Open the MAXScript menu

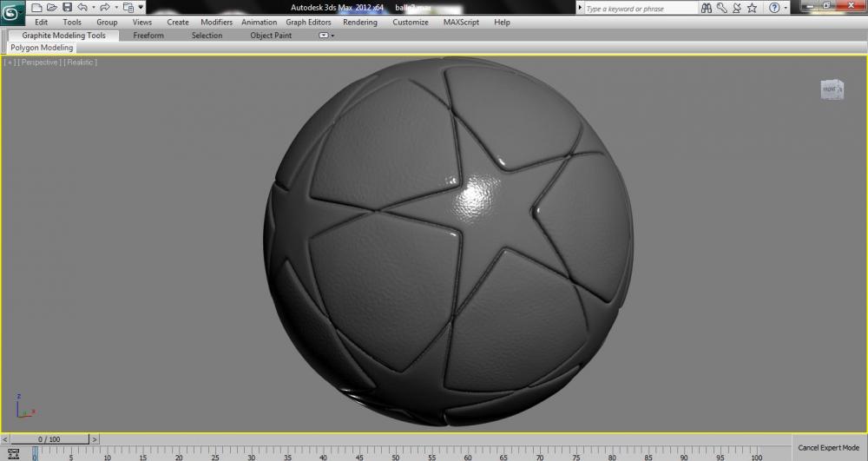point(461,22)
